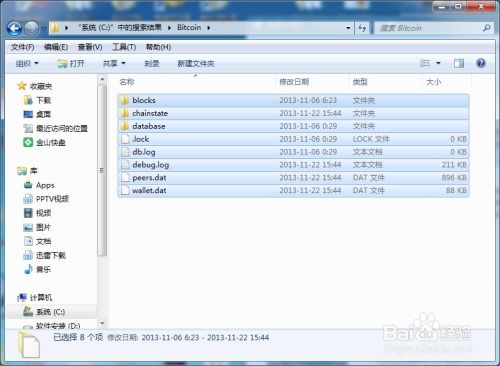The height and width of the screenshot is (366, 500).
Task: Change view using the view icon
Action: 425,63
